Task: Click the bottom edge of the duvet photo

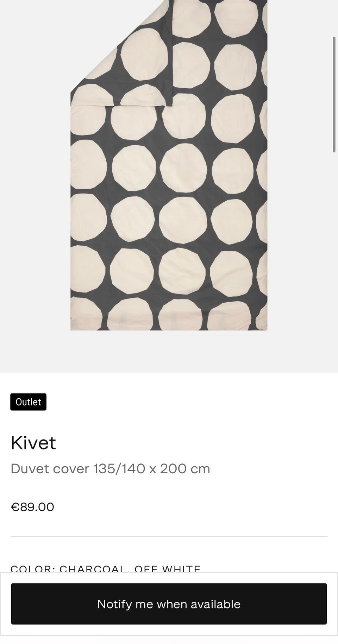Action: click(169, 329)
